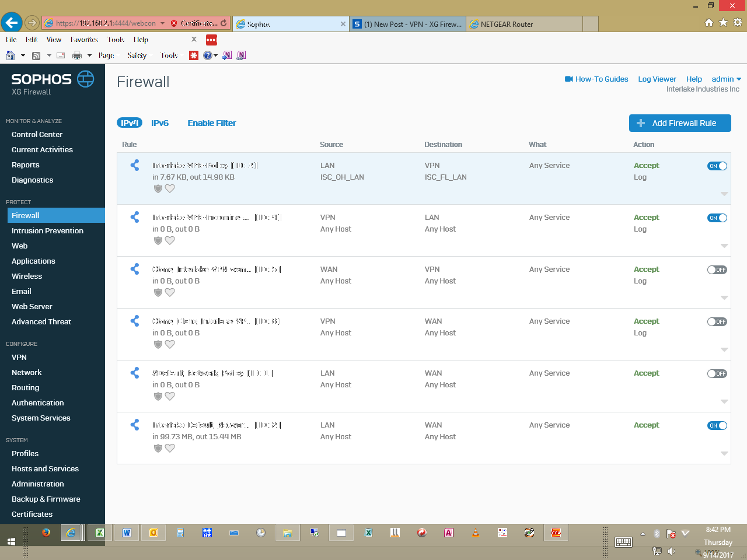Viewport: 747px width, 560px height.
Task: Turn off rule ID 4 switch
Action: pos(717,218)
